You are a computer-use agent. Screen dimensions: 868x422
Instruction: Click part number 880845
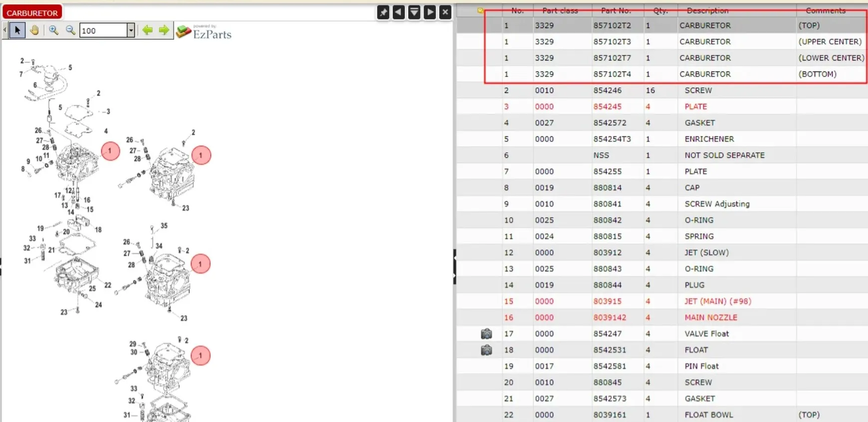click(x=608, y=383)
